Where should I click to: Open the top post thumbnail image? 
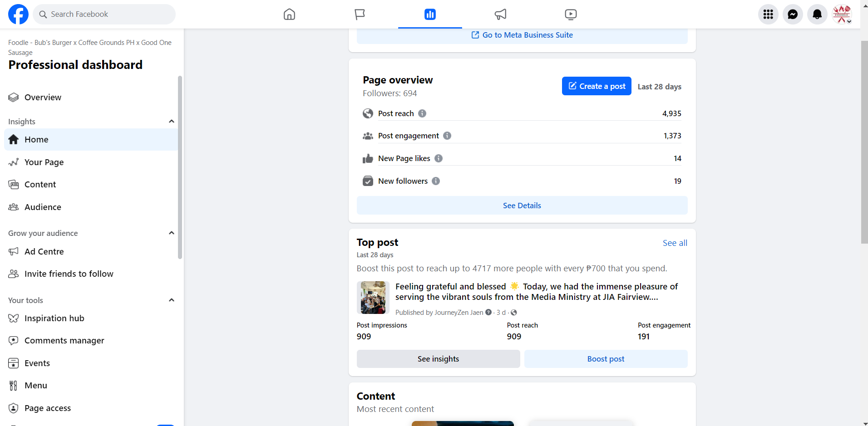373,298
